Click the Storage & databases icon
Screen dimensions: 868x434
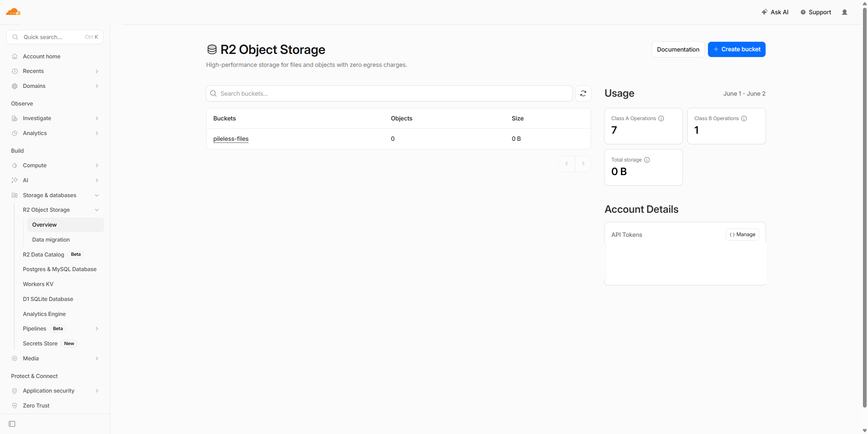tap(15, 195)
